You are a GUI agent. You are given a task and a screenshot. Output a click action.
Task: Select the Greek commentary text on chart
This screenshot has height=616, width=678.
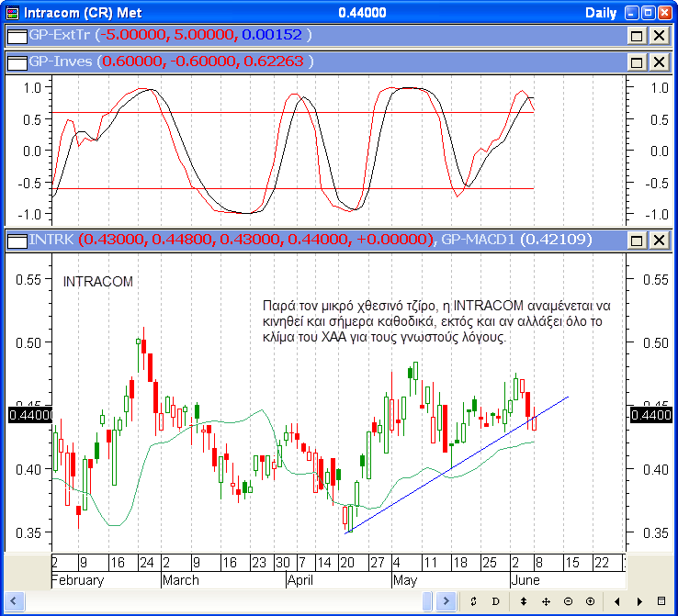click(x=436, y=321)
